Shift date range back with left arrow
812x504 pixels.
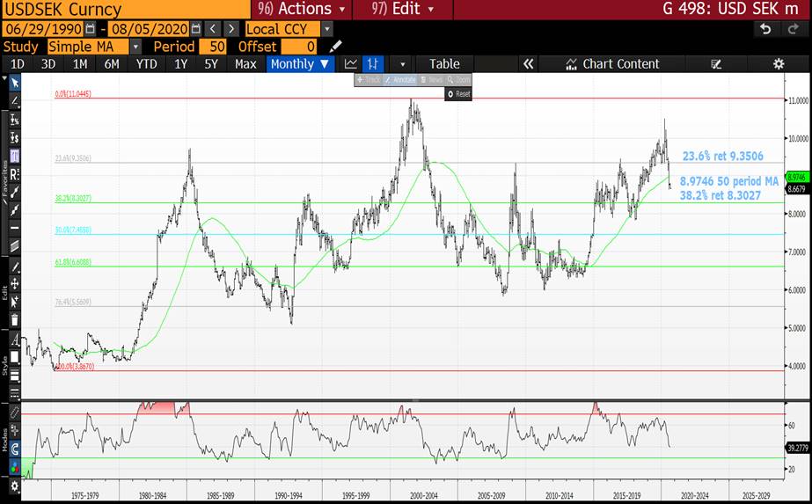pos(212,29)
